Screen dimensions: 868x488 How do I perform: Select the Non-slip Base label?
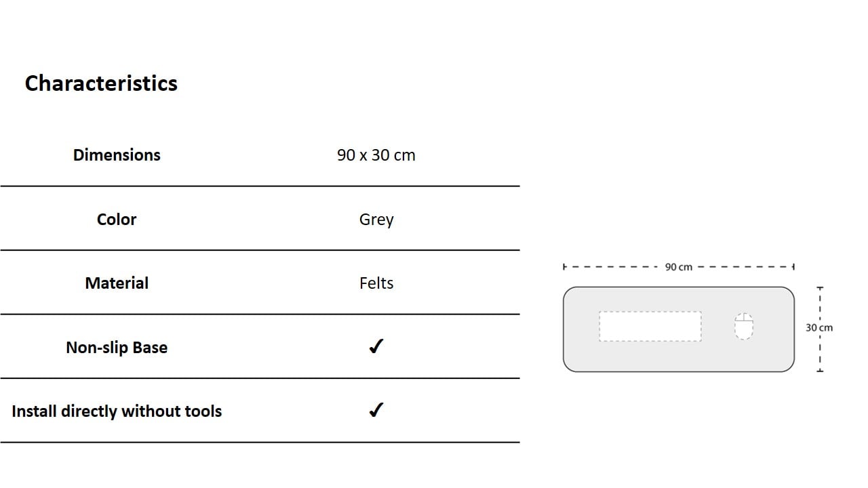[x=117, y=348]
